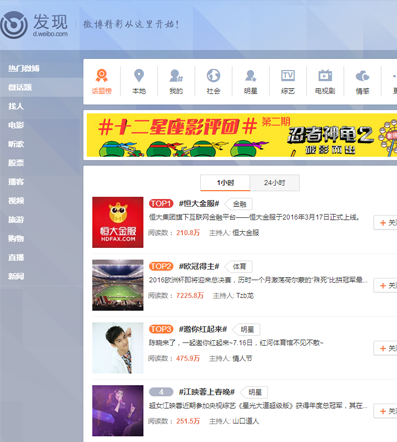Viewport: 397px width, 442px height.
Task: Open 视频 in sidebar
Action: (x=16, y=201)
